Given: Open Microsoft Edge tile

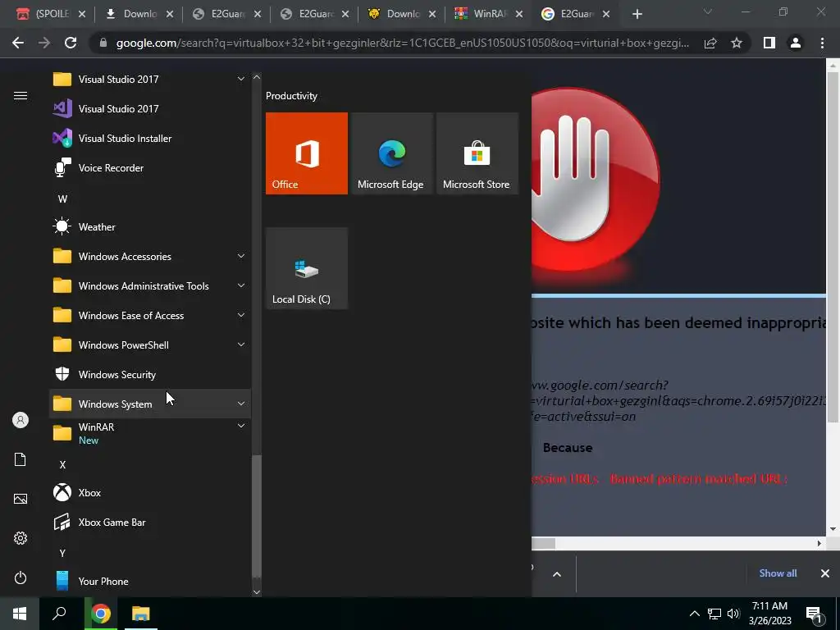Looking at the screenshot, I should 391,153.
